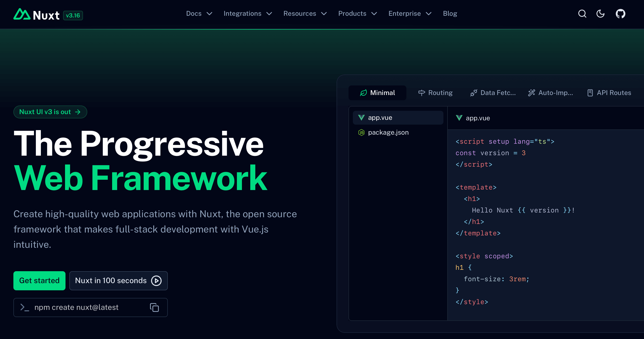
Task: Click the leaf icon on Minimal tab
Action: pyautogui.click(x=363, y=93)
